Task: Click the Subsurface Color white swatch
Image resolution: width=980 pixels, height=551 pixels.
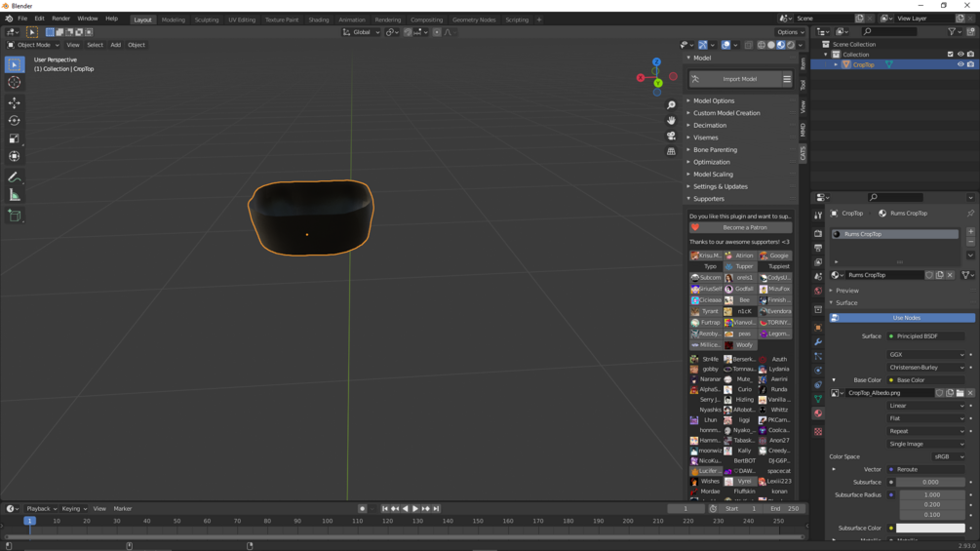Action: click(x=930, y=529)
